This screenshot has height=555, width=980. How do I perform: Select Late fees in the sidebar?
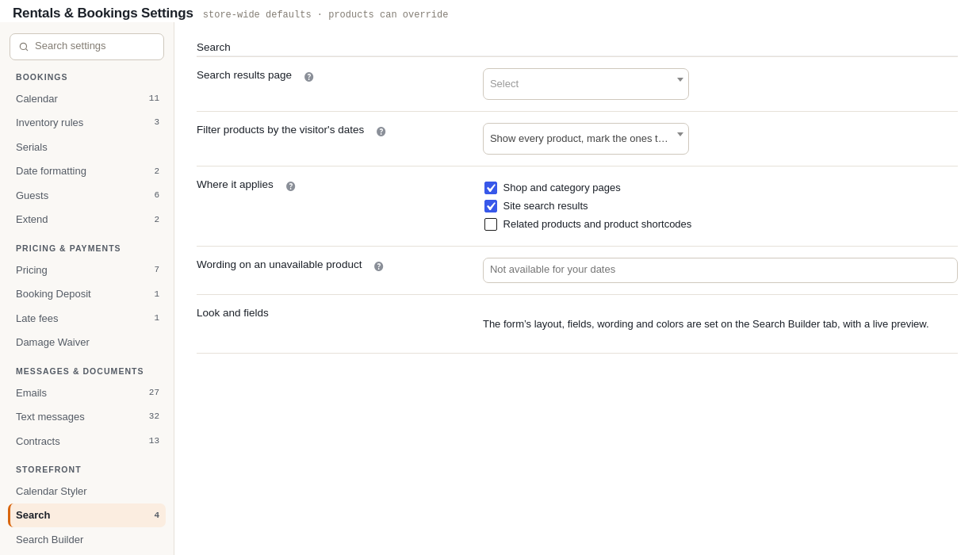[x=87, y=319]
